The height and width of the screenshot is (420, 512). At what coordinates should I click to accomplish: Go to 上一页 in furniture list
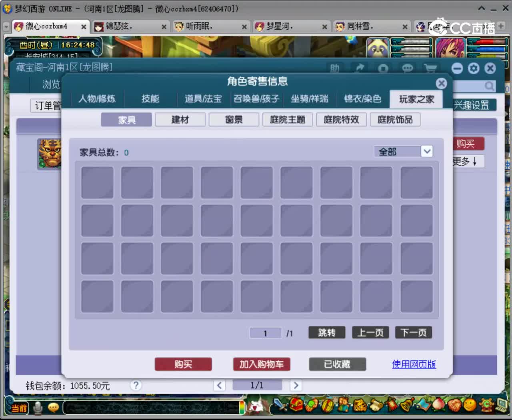point(370,332)
